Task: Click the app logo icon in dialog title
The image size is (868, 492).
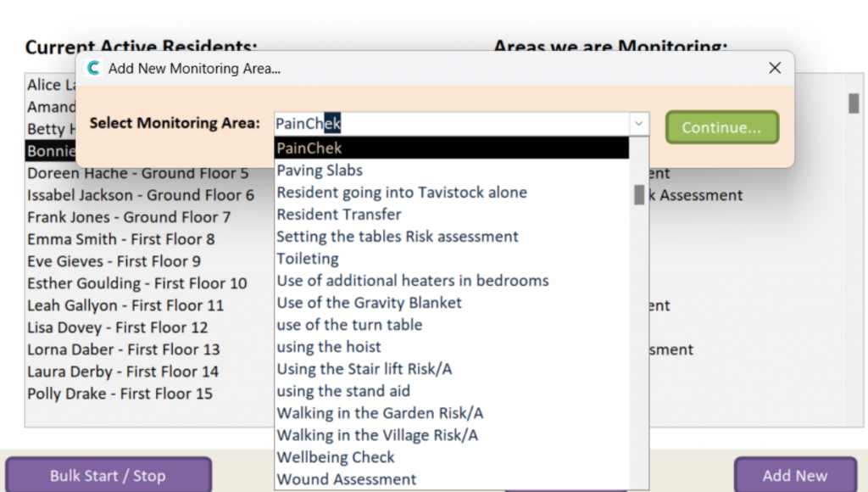Action: [x=94, y=69]
